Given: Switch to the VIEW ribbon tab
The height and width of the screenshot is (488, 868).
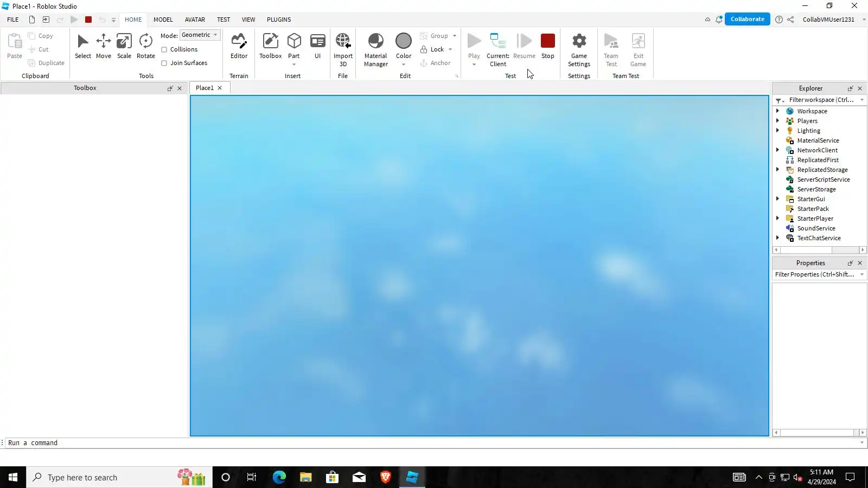Looking at the screenshot, I should [248, 20].
